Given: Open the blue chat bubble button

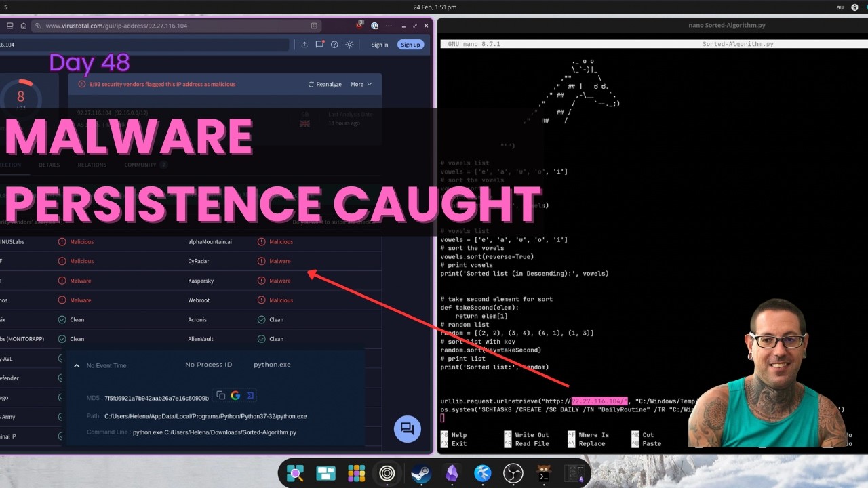Looking at the screenshot, I should 407,429.
